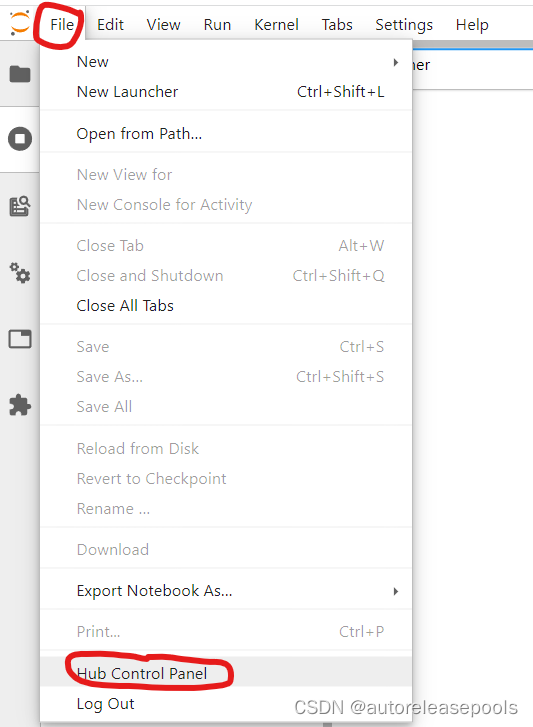The width and height of the screenshot is (533, 727).
Task: Click the Jupyter logo icon
Action: click(20, 23)
